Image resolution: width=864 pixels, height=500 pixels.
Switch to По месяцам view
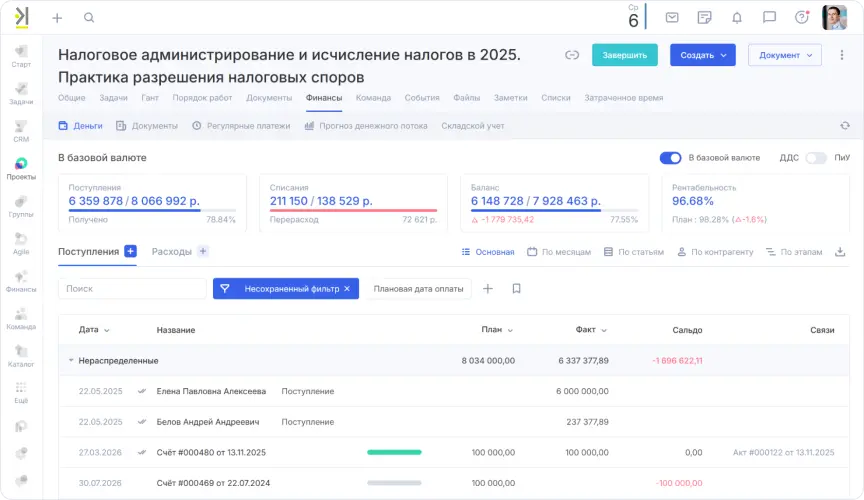point(559,252)
